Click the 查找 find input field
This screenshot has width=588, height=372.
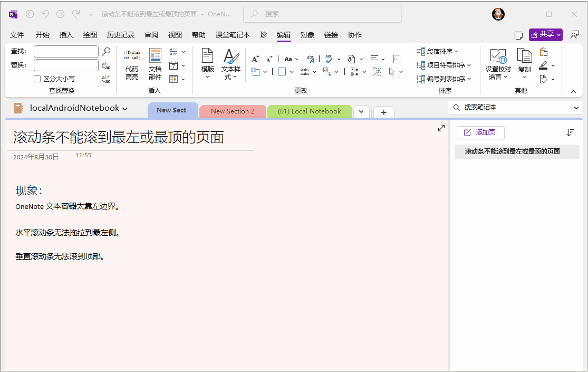click(66, 51)
